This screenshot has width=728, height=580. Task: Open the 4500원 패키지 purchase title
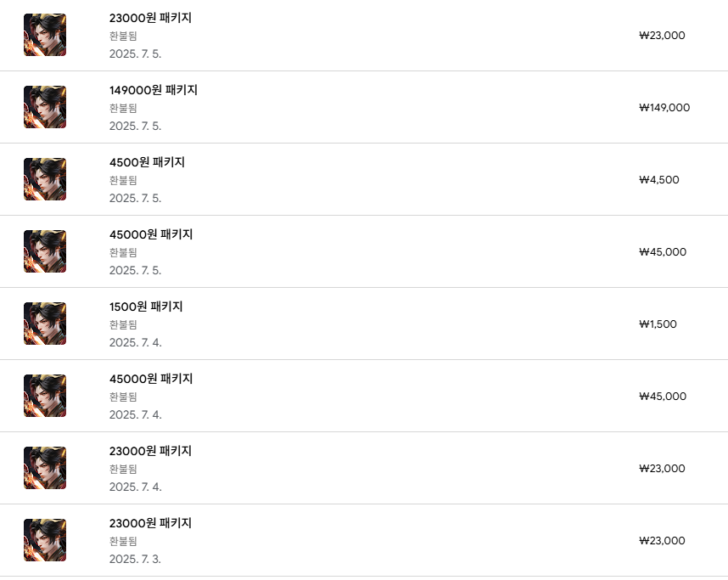pyautogui.click(x=147, y=162)
